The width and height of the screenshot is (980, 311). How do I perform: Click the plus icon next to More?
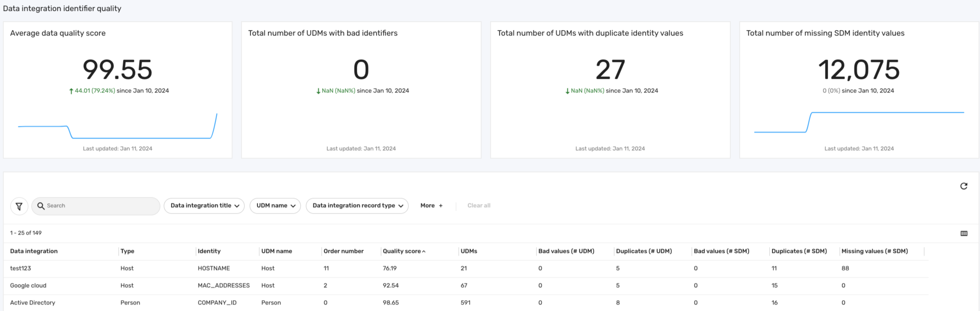click(x=440, y=206)
